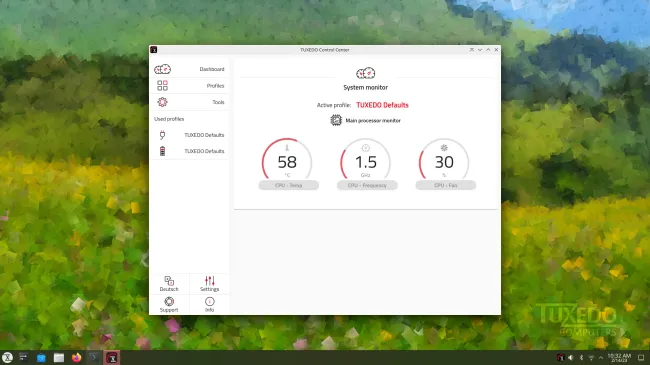Toggle keep-above pin in the title bar

(x=471, y=50)
